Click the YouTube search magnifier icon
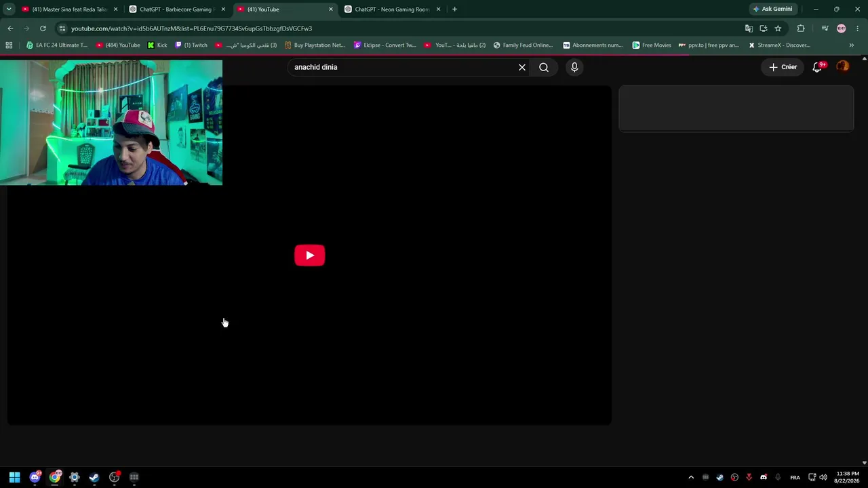Screen dimensions: 868x488 [x=544, y=67]
